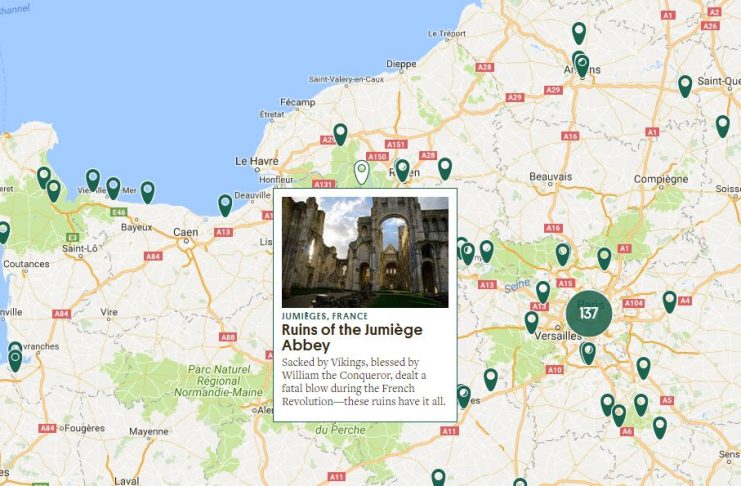Click the Laval town label

tap(127, 481)
